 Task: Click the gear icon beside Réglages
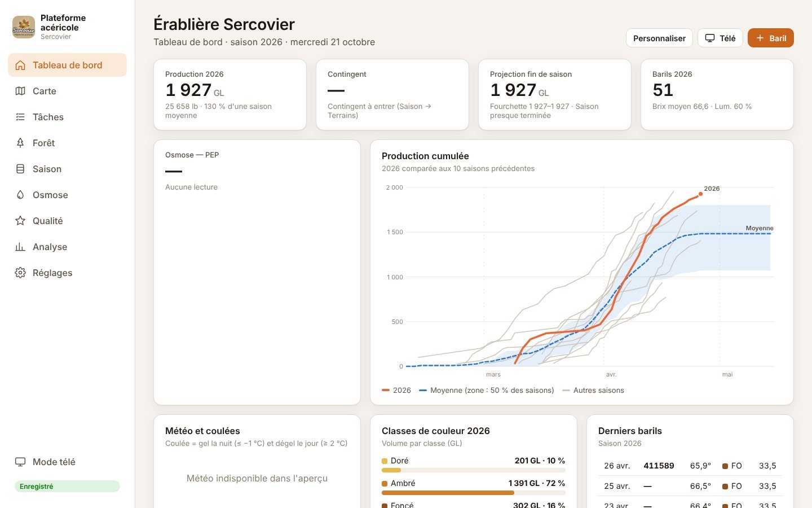click(x=20, y=273)
